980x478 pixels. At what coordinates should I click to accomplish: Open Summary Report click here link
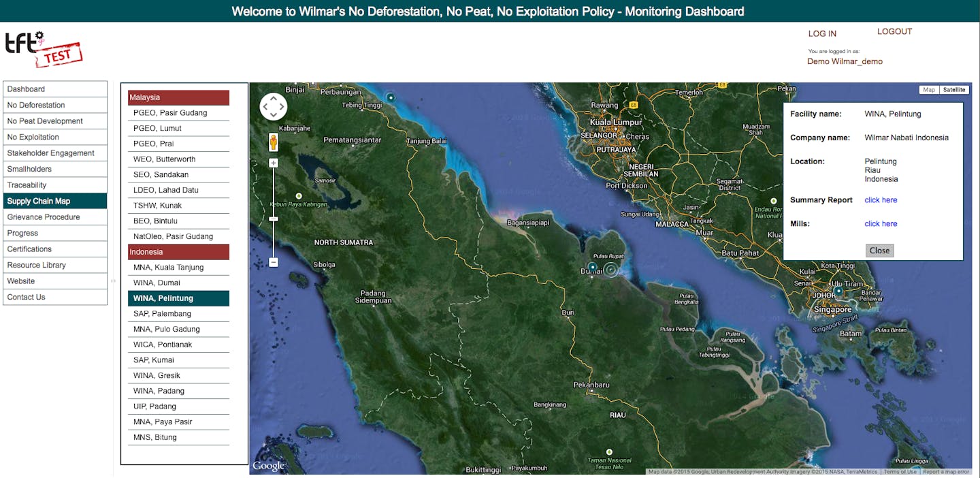tap(881, 200)
